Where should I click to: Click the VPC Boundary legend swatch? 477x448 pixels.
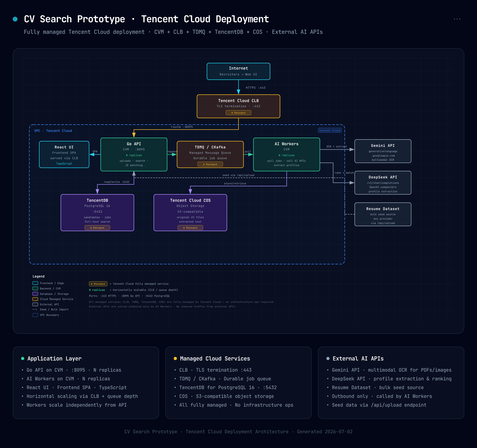35,315
